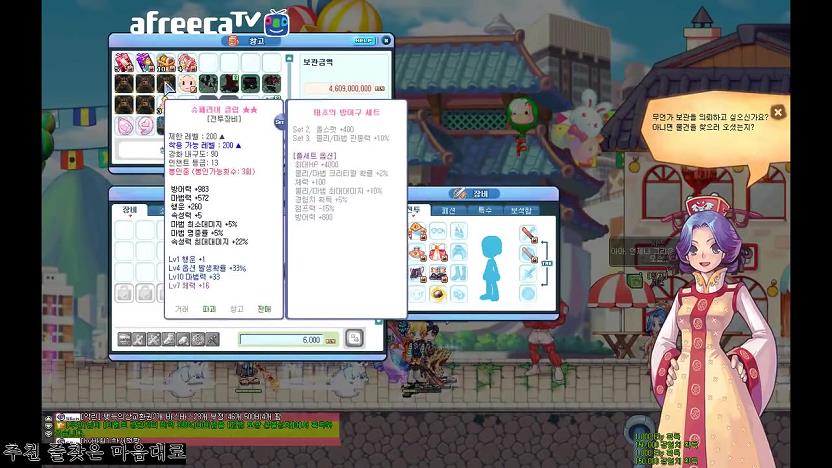The image size is (832, 468).
Task: Open the boots equipment slot
Action: point(458,273)
